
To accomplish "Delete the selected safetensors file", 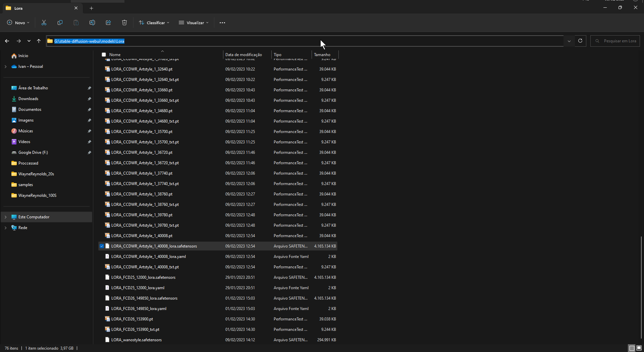I will click(x=124, y=23).
